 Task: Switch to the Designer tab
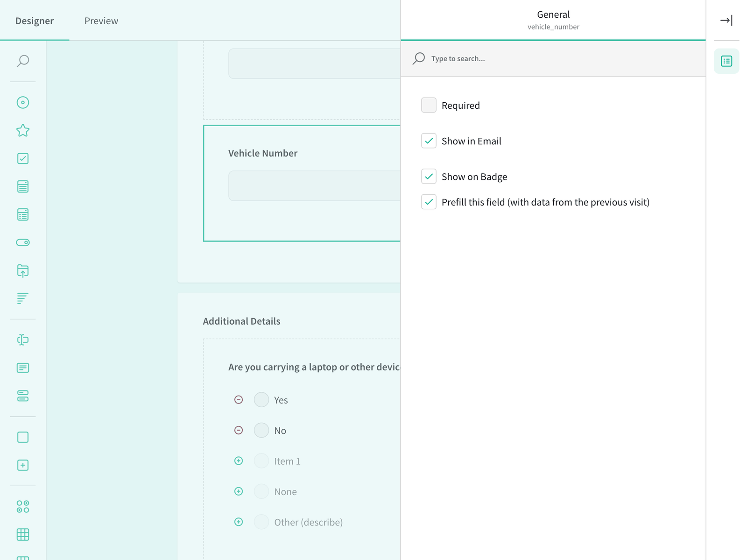(x=35, y=21)
